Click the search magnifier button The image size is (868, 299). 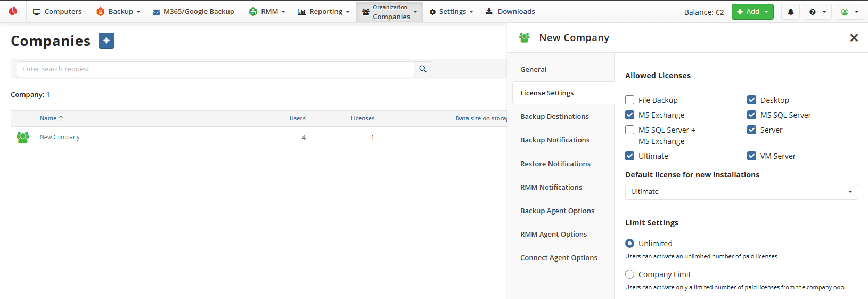(423, 69)
